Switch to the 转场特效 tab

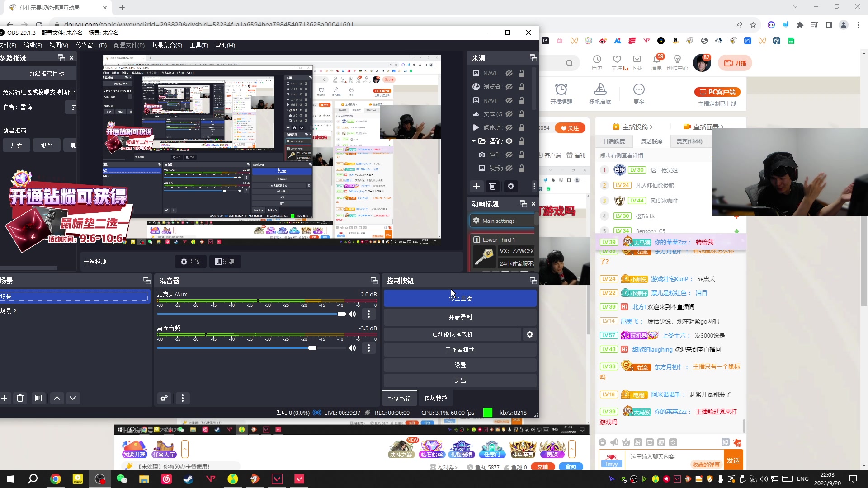(435, 398)
